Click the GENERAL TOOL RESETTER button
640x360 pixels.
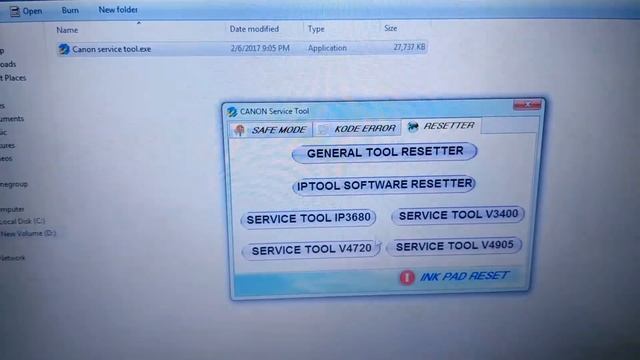point(384,152)
